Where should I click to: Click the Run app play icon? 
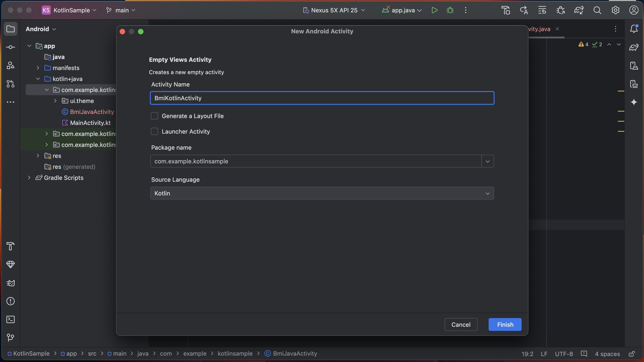[x=435, y=10]
